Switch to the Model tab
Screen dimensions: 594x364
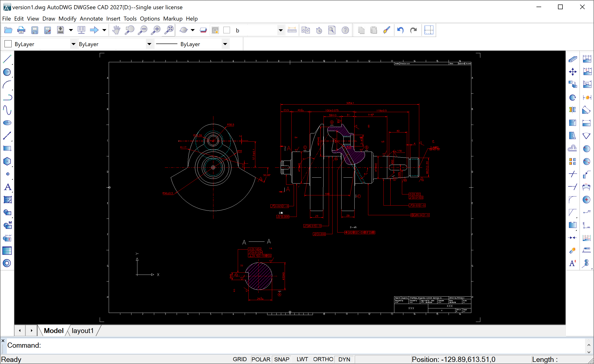tap(54, 331)
